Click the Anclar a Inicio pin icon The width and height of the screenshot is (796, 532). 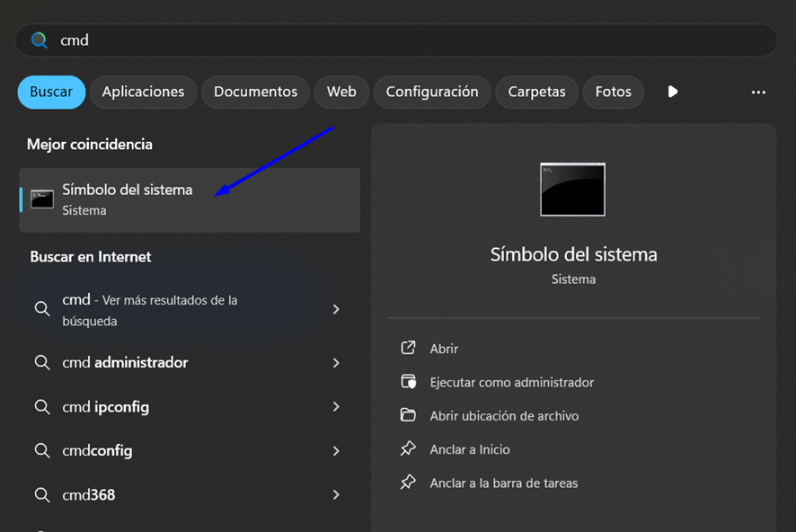click(x=409, y=449)
